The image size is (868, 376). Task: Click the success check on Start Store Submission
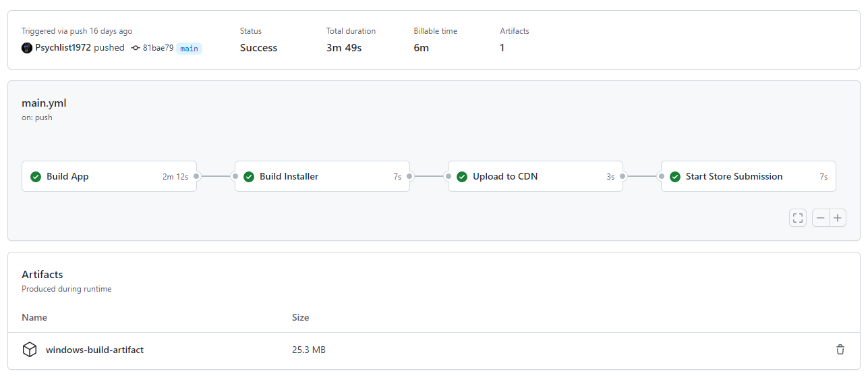coord(675,177)
